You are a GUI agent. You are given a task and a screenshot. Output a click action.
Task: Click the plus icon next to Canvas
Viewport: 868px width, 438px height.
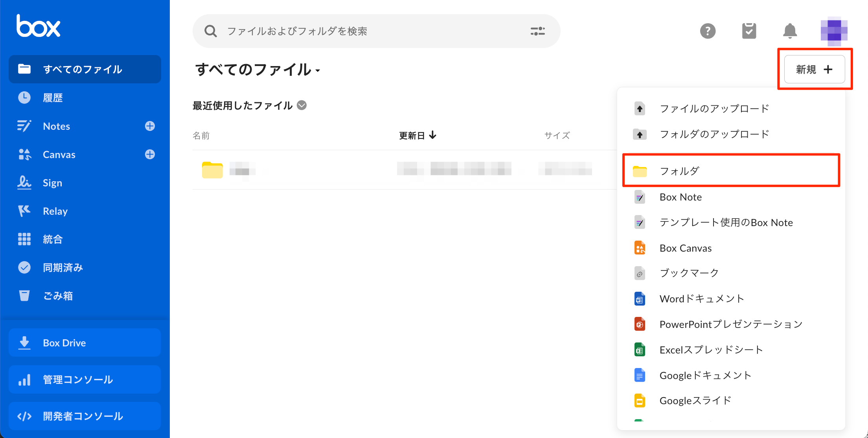click(x=150, y=154)
